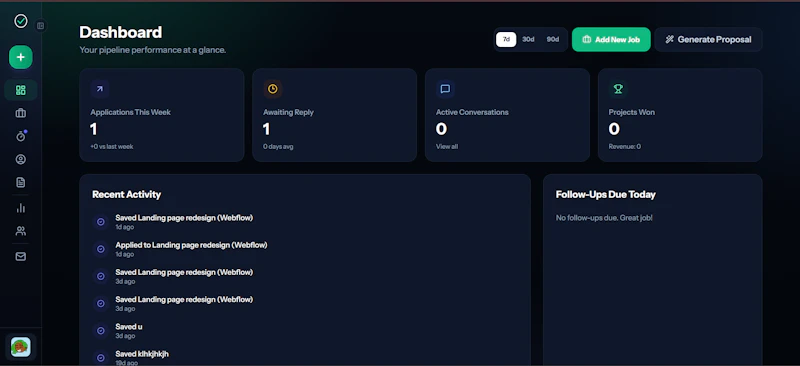Open the Saved u activity entry

click(x=129, y=327)
